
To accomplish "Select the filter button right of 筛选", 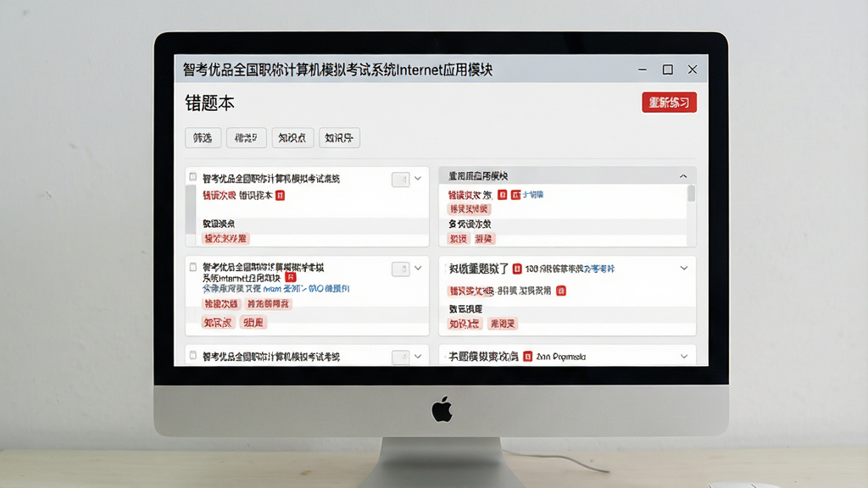I will click(x=247, y=138).
